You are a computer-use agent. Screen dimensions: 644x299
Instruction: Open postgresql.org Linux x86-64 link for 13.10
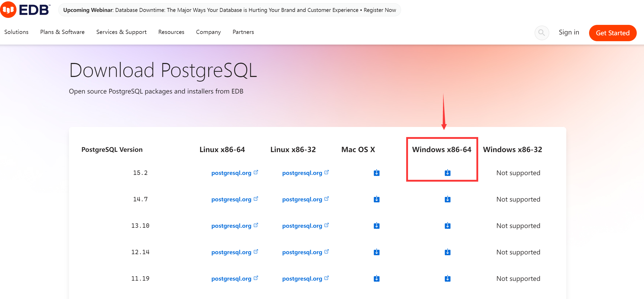[235, 226]
